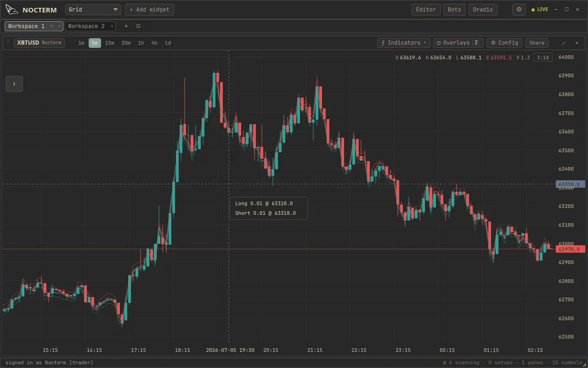
Task: Select the 1d timeframe
Action: coord(168,43)
